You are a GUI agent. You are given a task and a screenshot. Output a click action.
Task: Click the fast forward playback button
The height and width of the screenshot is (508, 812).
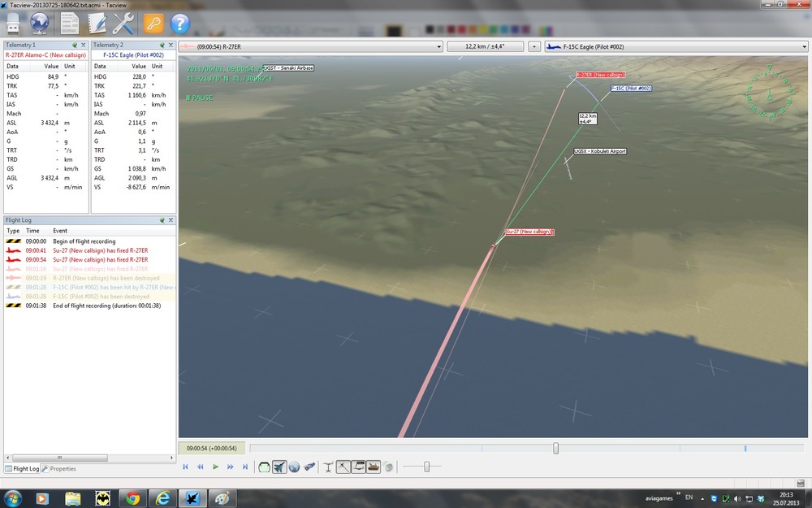point(231,467)
